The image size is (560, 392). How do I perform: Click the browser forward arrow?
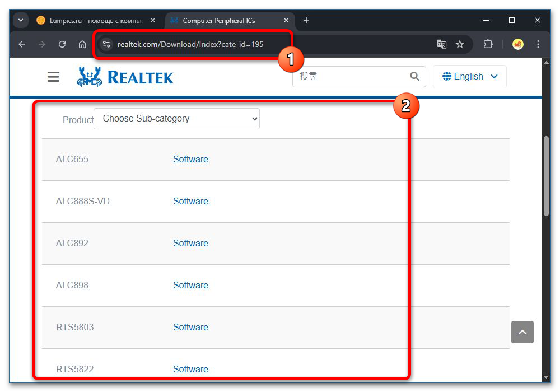(x=42, y=44)
